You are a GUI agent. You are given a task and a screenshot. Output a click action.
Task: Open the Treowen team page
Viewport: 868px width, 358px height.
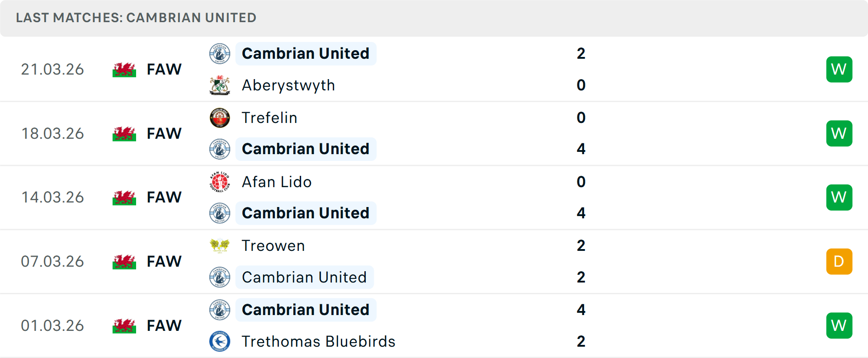click(273, 246)
